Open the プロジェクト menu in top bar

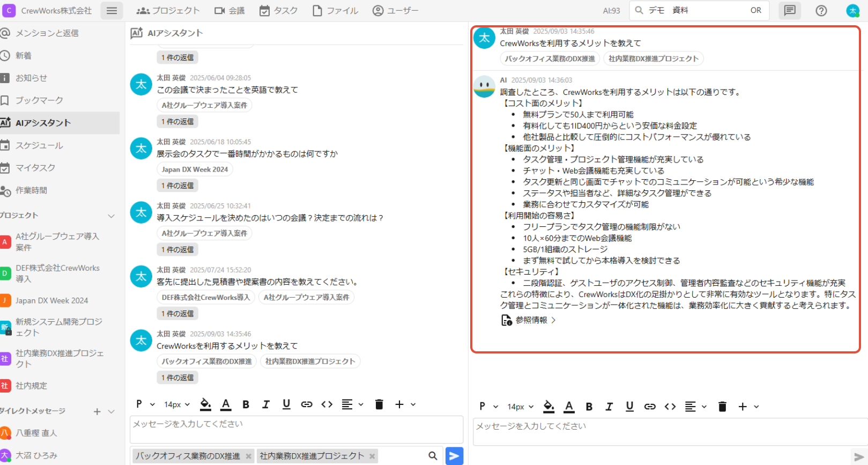(x=168, y=11)
